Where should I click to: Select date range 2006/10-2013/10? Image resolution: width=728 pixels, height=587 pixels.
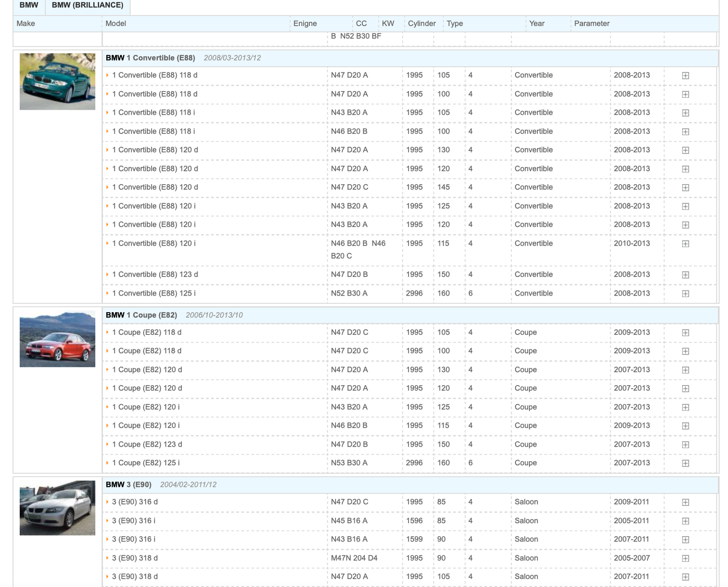(214, 315)
